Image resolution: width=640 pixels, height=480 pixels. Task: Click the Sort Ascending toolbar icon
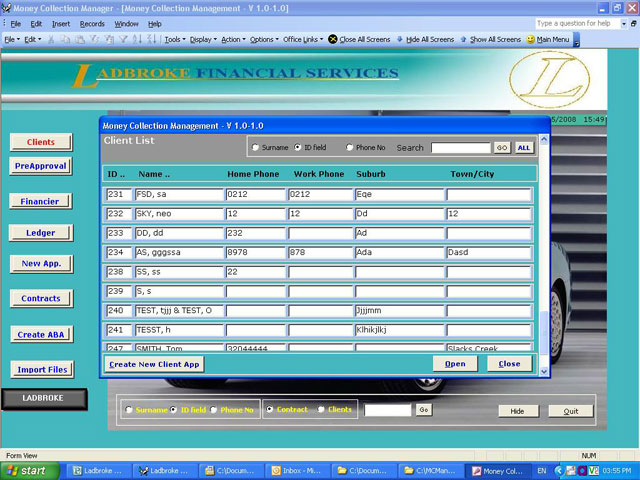(x=137, y=40)
